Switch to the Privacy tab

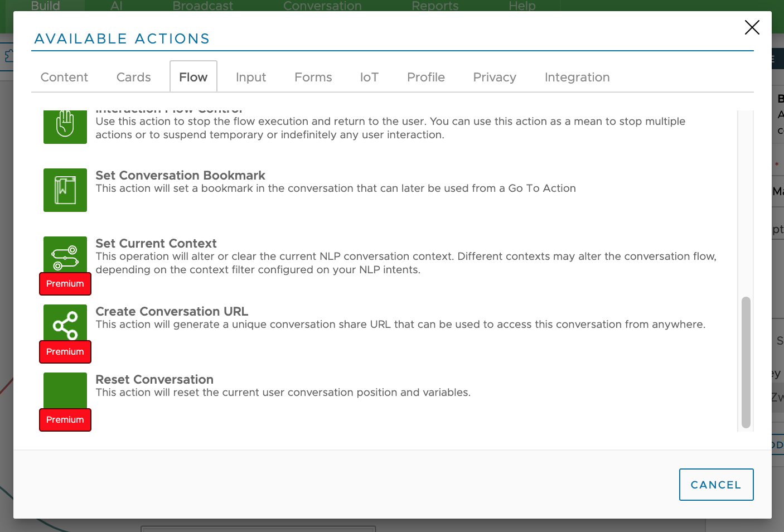click(x=495, y=77)
